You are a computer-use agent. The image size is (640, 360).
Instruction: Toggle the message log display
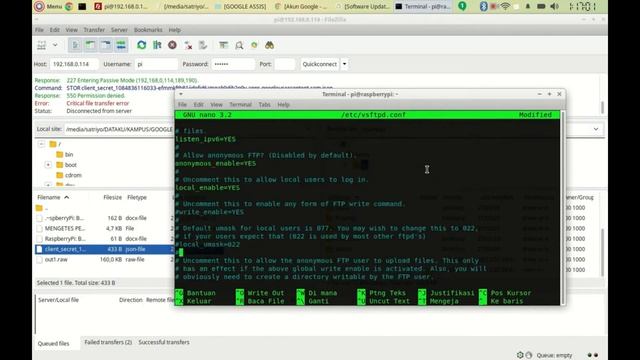tap(75, 45)
